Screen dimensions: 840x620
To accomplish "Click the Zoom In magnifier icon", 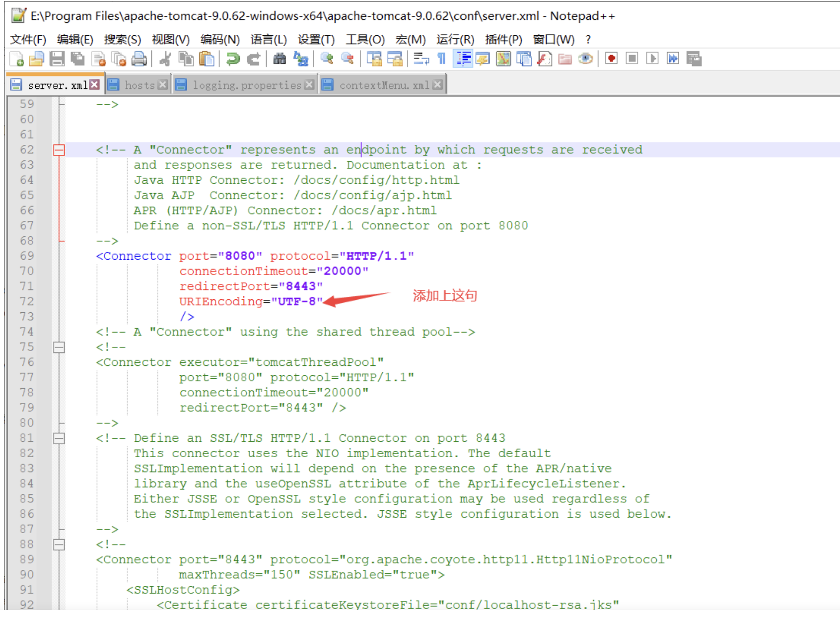I will 327,59.
